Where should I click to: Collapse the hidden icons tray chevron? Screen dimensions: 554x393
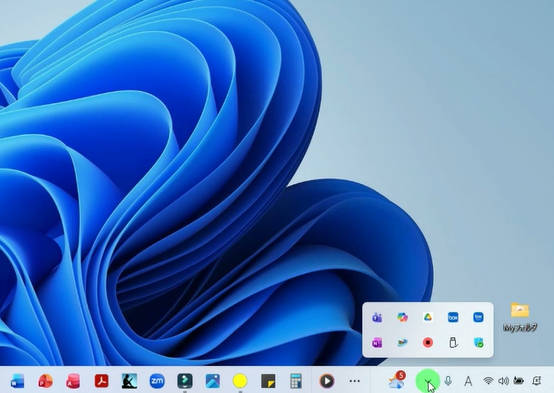428,381
